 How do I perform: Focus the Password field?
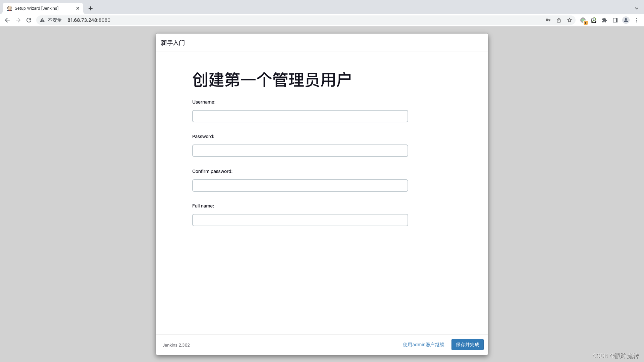click(x=300, y=151)
